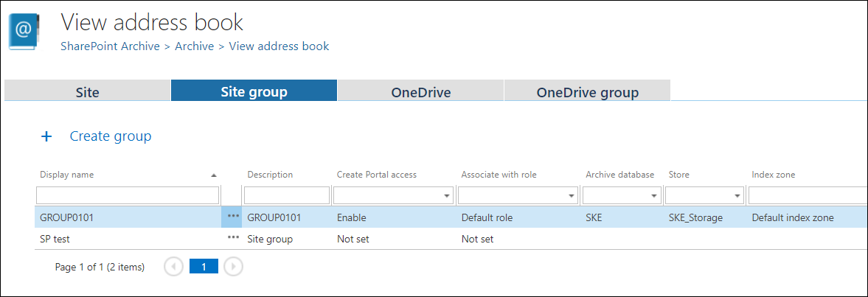
Task: Go to SharePoint Archive breadcrumb link
Action: point(110,46)
